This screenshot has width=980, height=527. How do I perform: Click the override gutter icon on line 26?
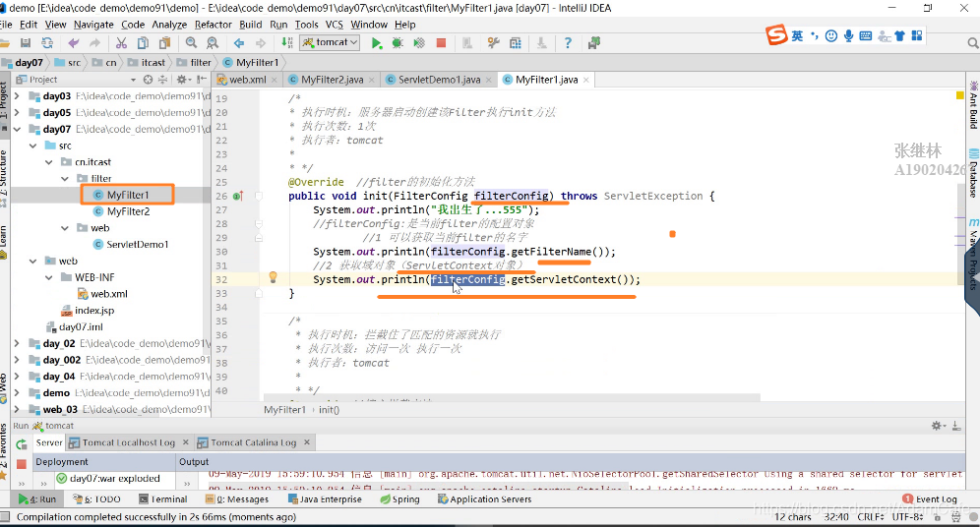(238, 196)
